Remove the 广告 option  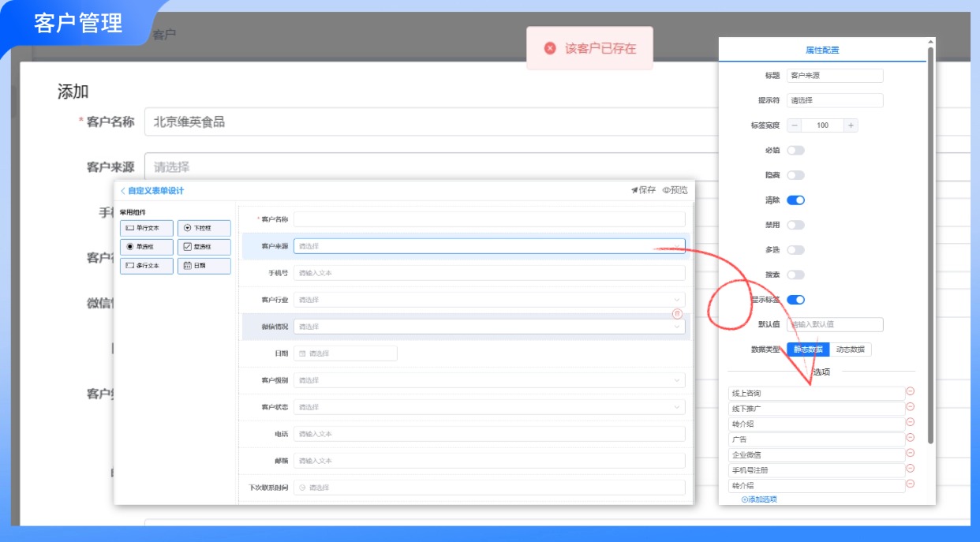[x=910, y=438]
